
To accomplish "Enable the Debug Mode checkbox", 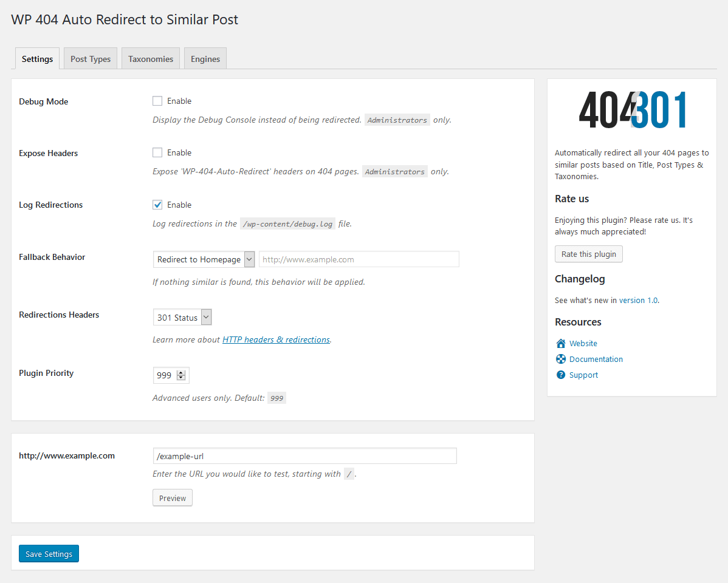I will [x=157, y=101].
